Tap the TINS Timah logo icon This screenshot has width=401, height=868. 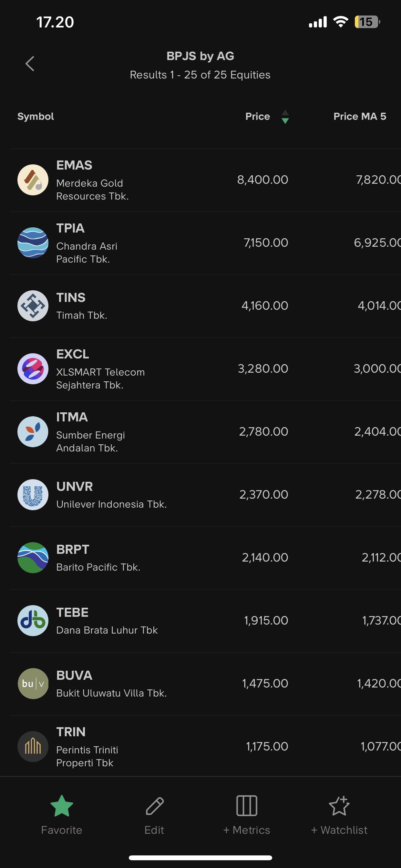33,306
